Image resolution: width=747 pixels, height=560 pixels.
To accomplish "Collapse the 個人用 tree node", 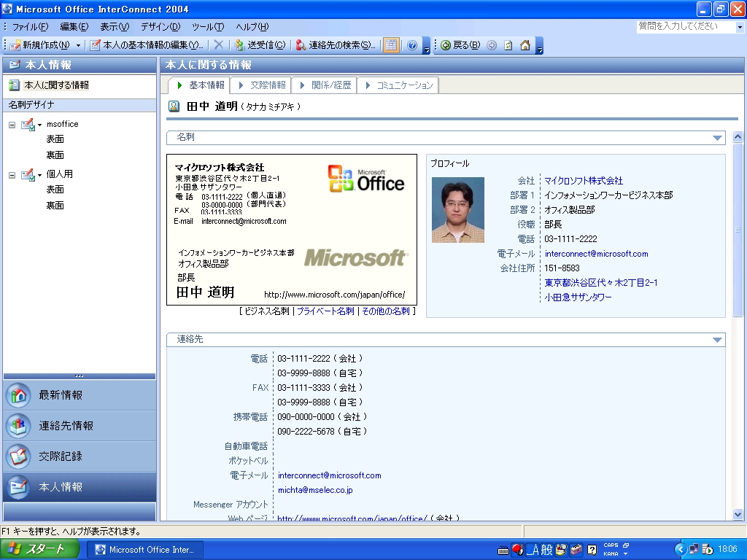I will click(12, 175).
